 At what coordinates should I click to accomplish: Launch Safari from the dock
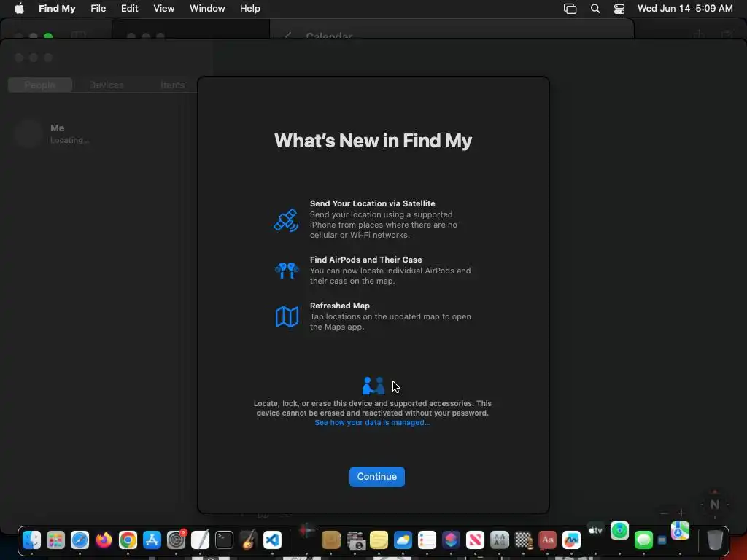point(80,540)
